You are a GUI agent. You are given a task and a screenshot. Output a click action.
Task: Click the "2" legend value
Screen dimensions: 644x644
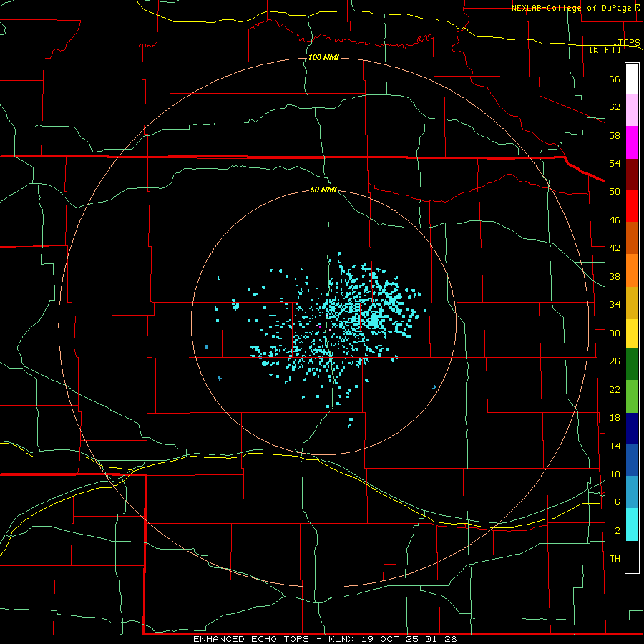[x=618, y=531]
